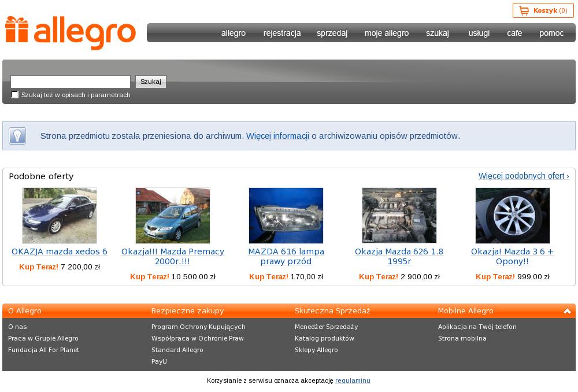Click the 'O Allegro' footer heading
Image resolution: width=578 pixels, height=392 pixels.
click(x=25, y=311)
